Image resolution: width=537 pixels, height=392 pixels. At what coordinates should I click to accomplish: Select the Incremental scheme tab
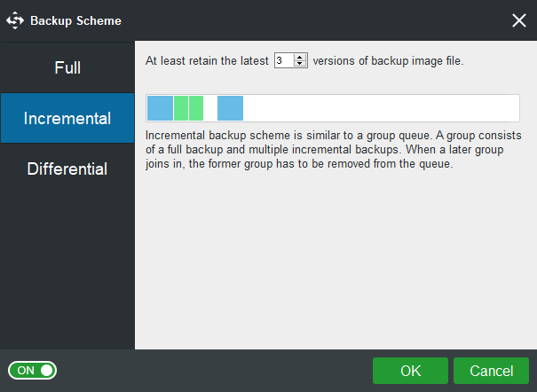tap(67, 118)
